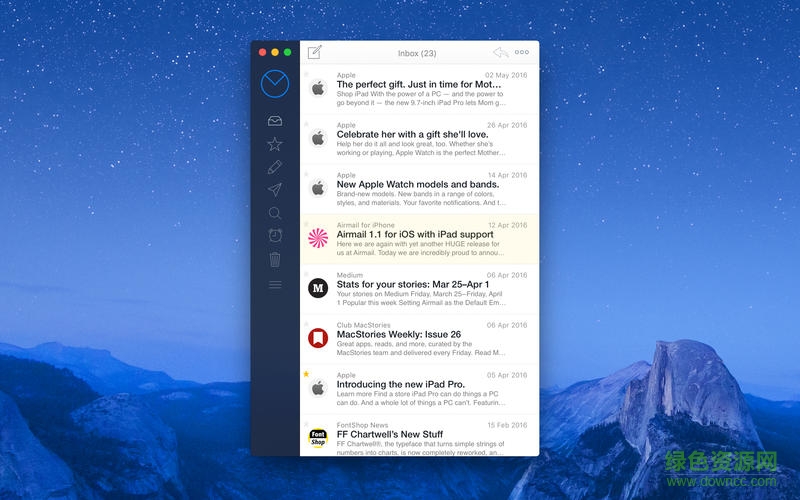
Task: Star the 'New Apple Watch models' email
Action: (x=306, y=174)
